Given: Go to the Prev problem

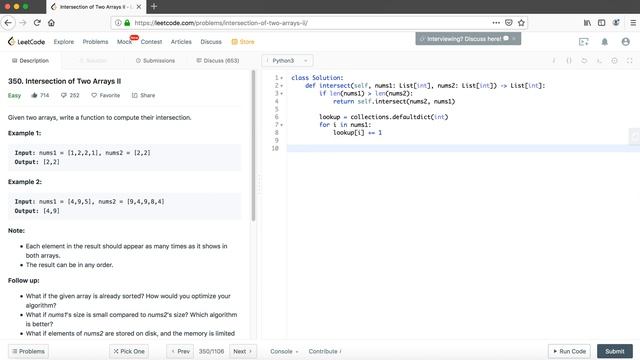Looking at the screenshot, I should coord(180,351).
